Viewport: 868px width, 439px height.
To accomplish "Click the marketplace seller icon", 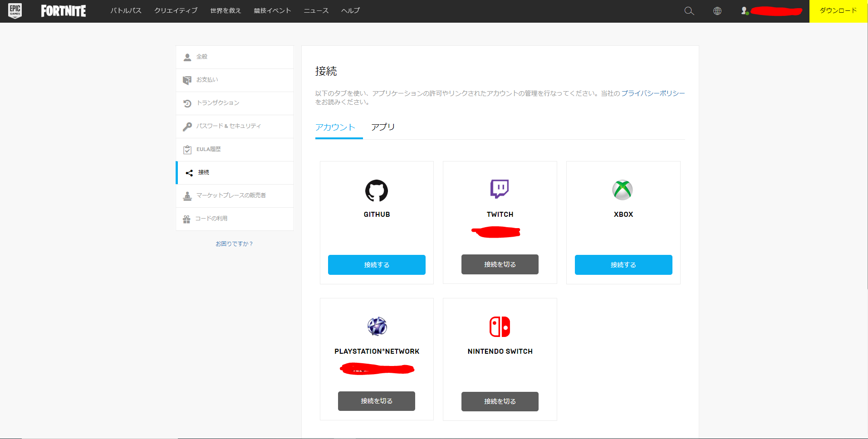I will 187,196.
